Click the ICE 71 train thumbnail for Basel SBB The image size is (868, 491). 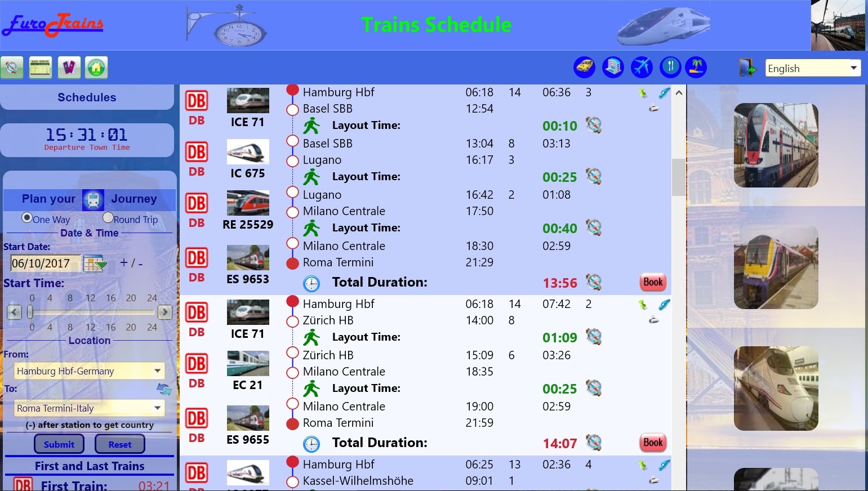(248, 101)
